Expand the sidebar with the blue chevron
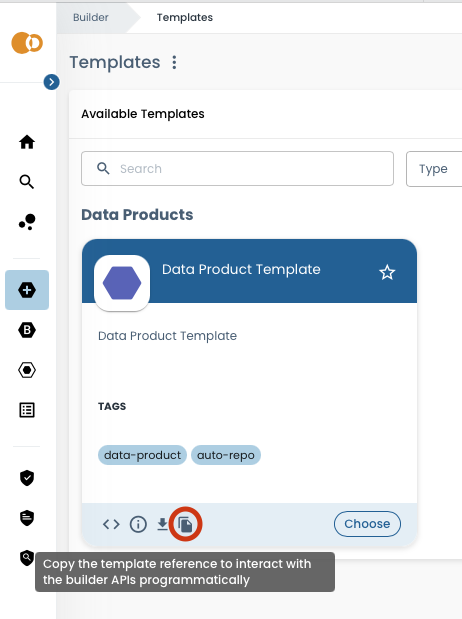This screenshot has height=619, width=462. (x=51, y=82)
